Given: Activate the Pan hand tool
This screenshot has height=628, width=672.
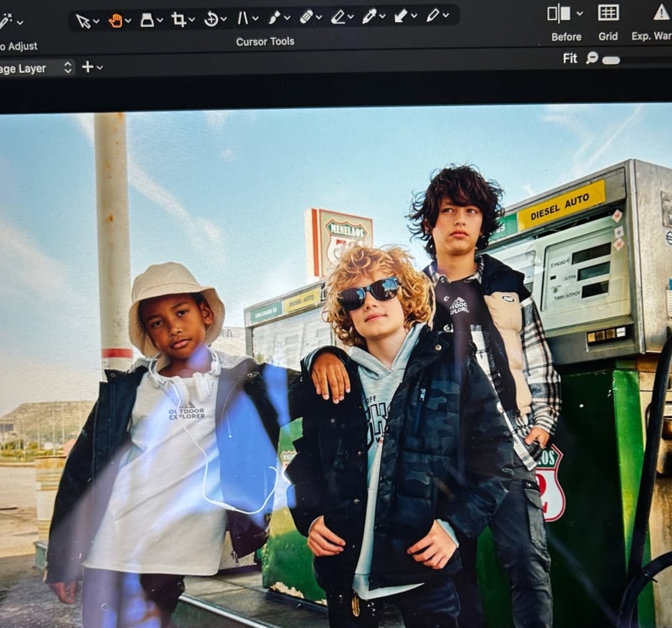Looking at the screenshot, I should (115, 21).
